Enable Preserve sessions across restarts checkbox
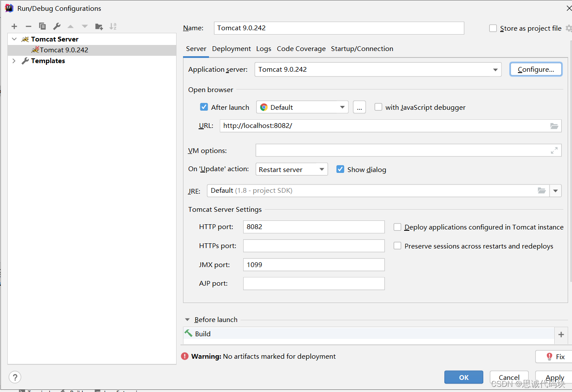This screenshot has height=392, width=572. [x=397, y=245]
